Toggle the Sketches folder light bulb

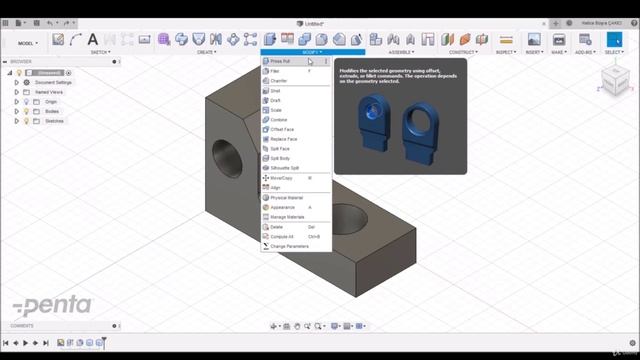tap(27, 121)
